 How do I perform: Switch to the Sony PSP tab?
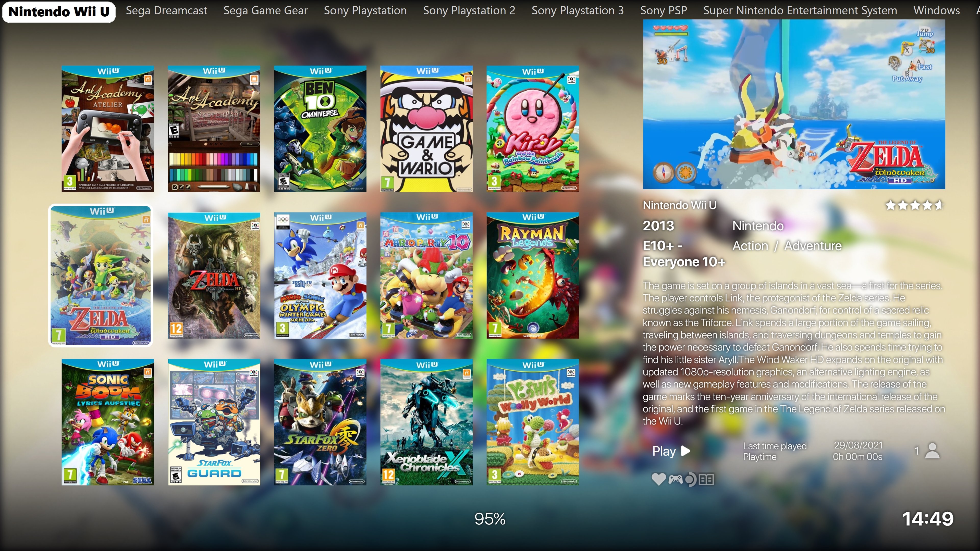(x=664, y=11)
